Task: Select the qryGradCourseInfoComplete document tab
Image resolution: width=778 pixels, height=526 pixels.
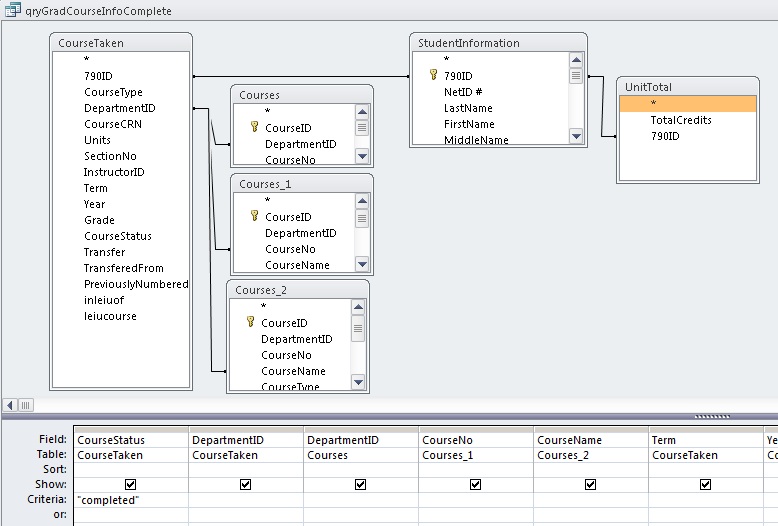Action: point(98,11)
